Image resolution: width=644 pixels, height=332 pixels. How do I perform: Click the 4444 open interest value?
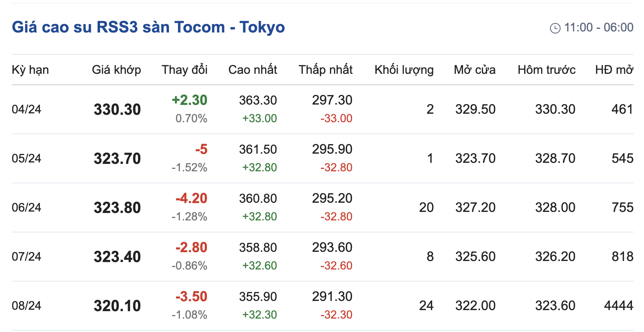coord(619,306)
